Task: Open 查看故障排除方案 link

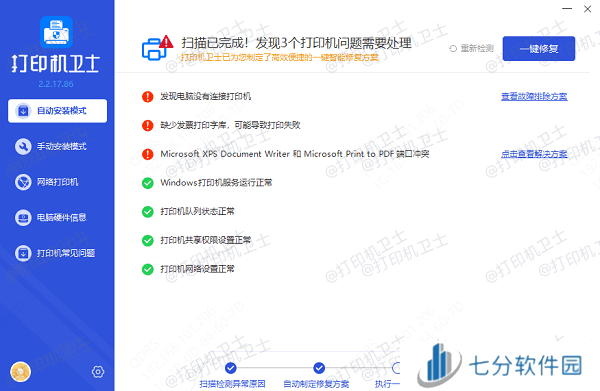Action: [534, 96]
